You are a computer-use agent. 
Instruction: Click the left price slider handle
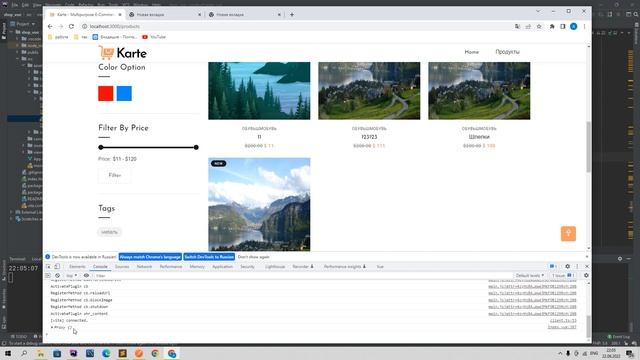101,147
